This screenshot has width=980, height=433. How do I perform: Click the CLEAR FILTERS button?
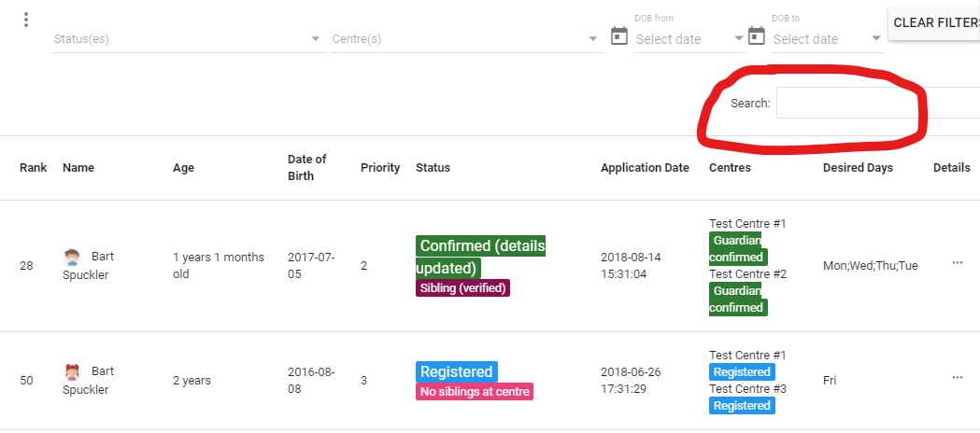pyautogui.click(x=934, y=23)
